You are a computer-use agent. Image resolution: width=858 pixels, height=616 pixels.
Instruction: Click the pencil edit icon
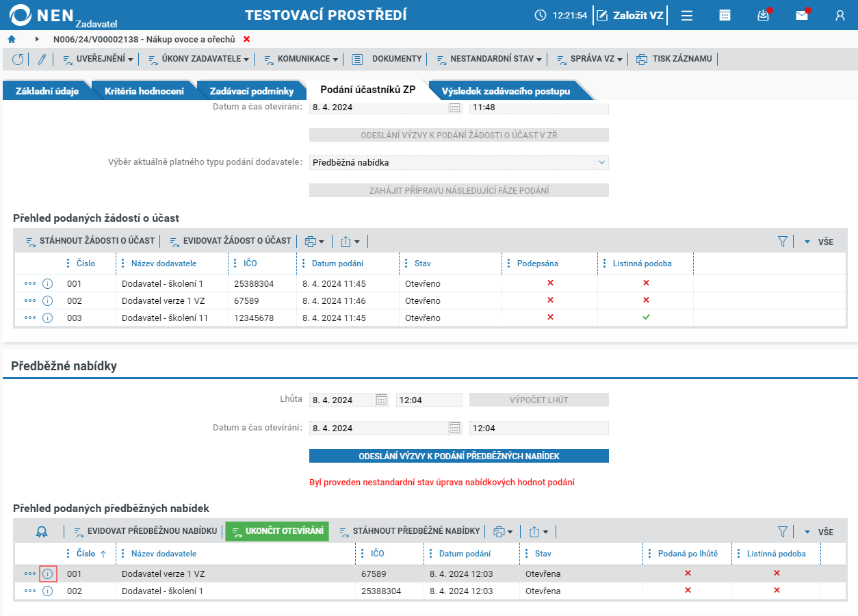[x=42, y=60]
